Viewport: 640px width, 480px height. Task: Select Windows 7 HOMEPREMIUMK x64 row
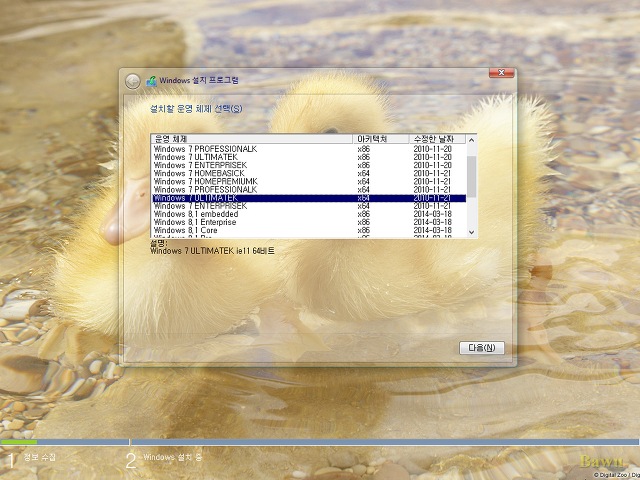pyautogui.click(x=309, y=182)
